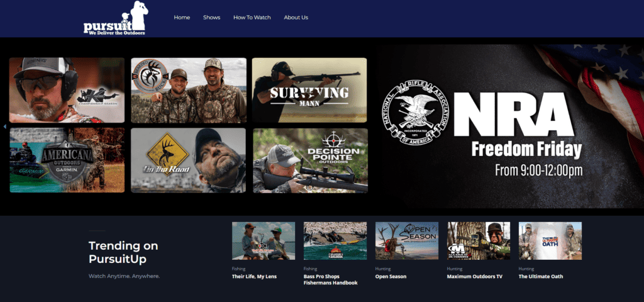
Task: Click the Watch Anytime. Anywhere. text
Action: tap(124, 276)
